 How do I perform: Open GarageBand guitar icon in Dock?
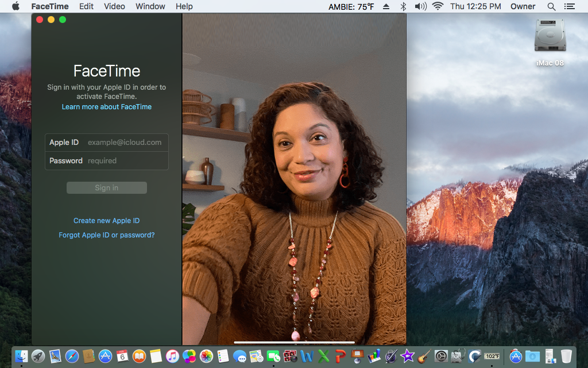coord(424,355)
